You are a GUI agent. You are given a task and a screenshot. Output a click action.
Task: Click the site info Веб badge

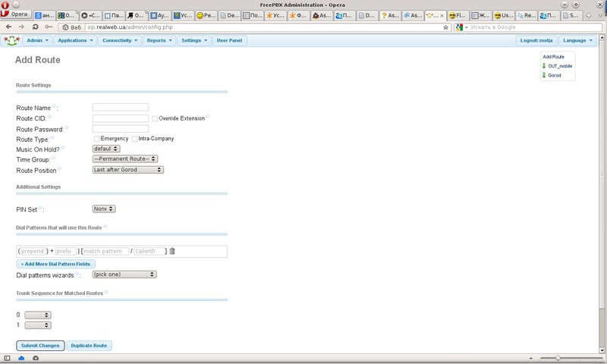[72, 27]
